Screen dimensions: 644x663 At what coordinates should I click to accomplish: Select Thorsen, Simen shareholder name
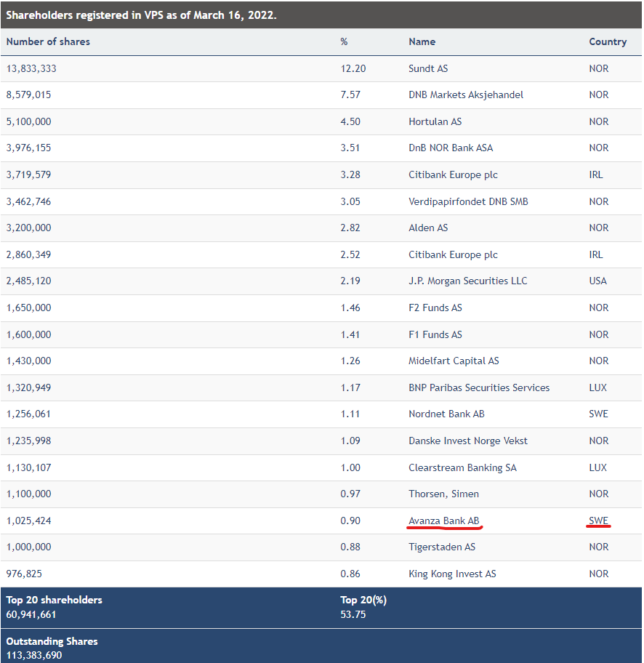point(443,494)
